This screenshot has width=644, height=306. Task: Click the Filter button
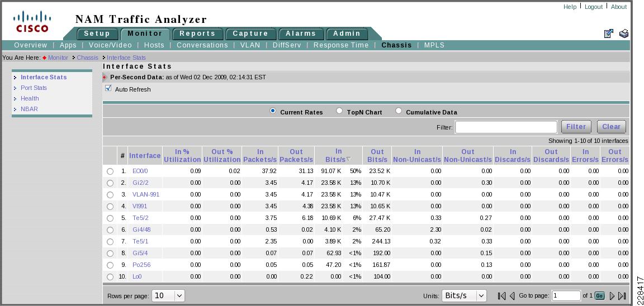point(576,127)
